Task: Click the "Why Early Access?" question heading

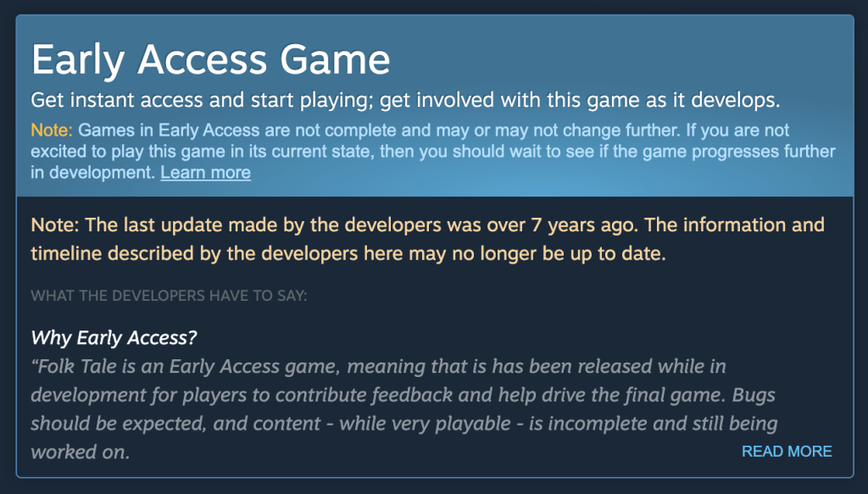Action: pos(114,338)
